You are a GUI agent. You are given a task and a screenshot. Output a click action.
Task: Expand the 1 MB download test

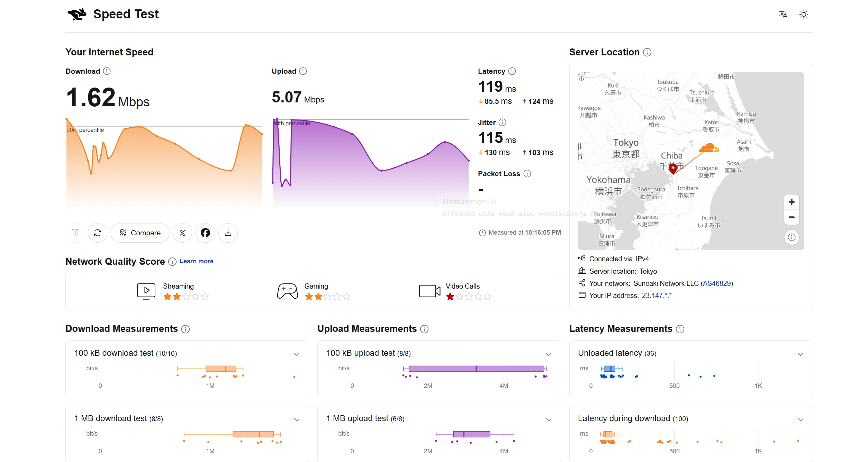click(297, 419)
